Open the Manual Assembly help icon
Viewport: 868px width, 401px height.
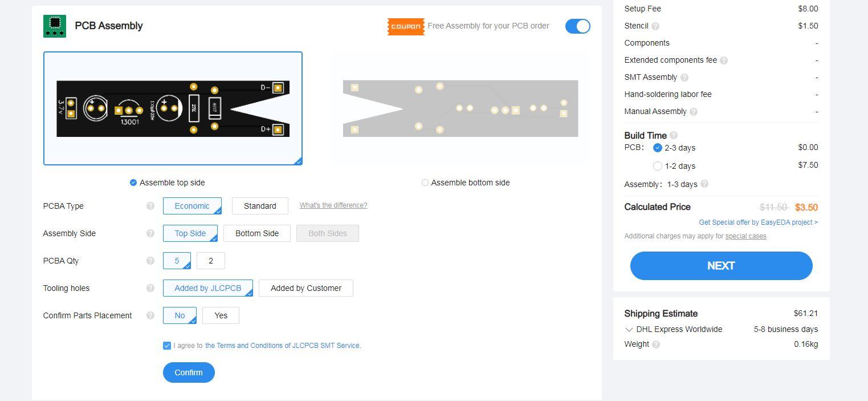694,112
